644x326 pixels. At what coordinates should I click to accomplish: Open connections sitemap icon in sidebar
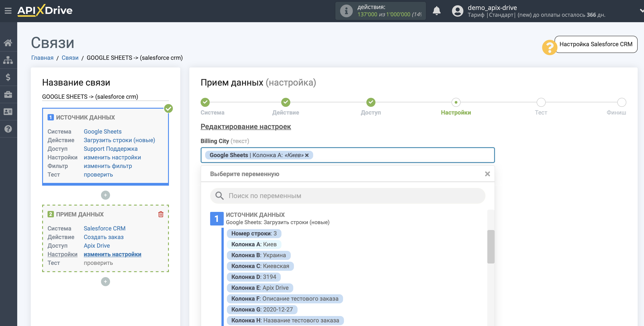pos(8,60)
